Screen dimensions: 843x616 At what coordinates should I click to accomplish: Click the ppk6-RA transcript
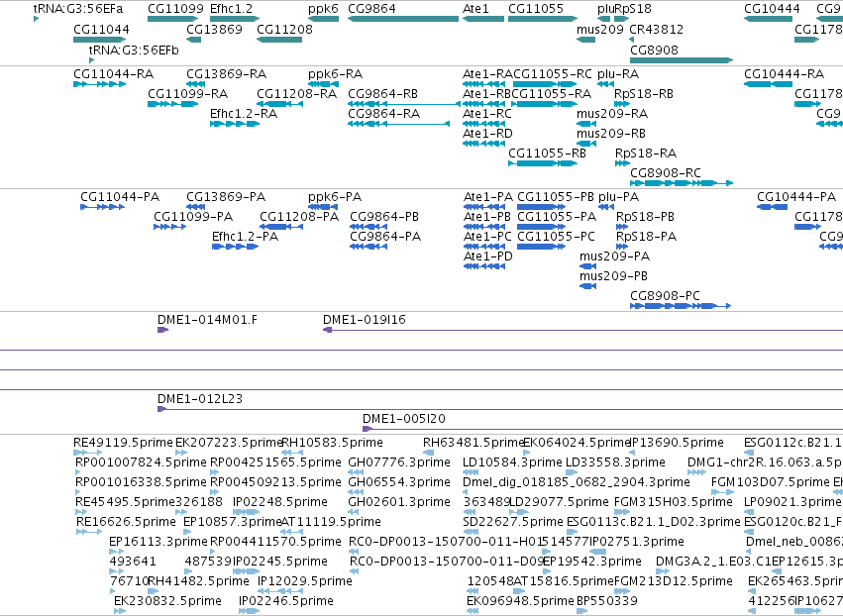click(x=323, y=84)
